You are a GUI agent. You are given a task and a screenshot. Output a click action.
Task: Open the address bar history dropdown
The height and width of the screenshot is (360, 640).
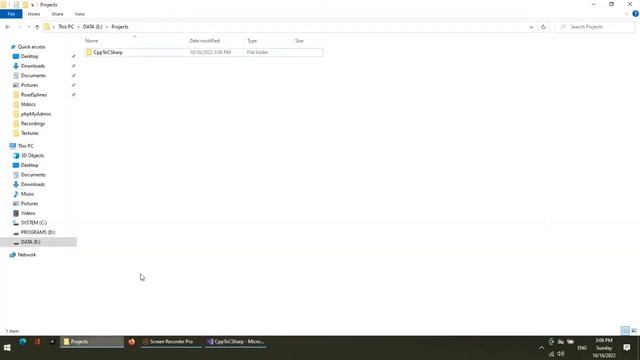(x=531, y=27)
